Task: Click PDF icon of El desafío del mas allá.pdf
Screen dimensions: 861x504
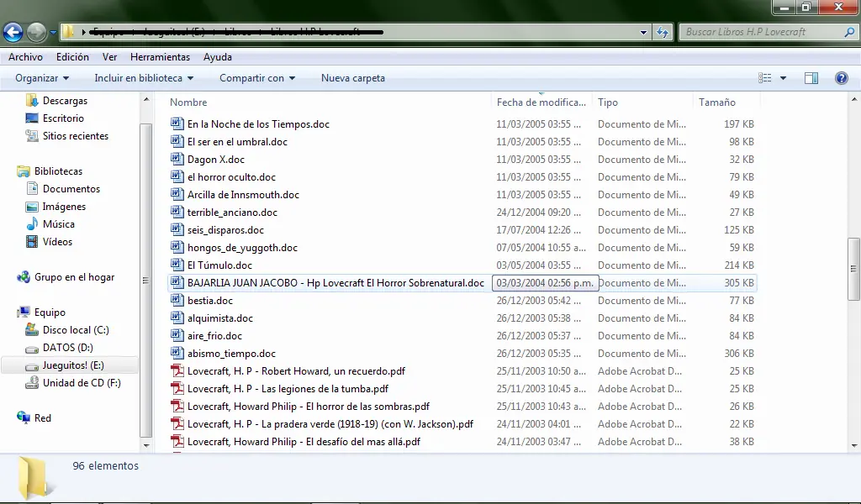Action: (x=177, y=441)
